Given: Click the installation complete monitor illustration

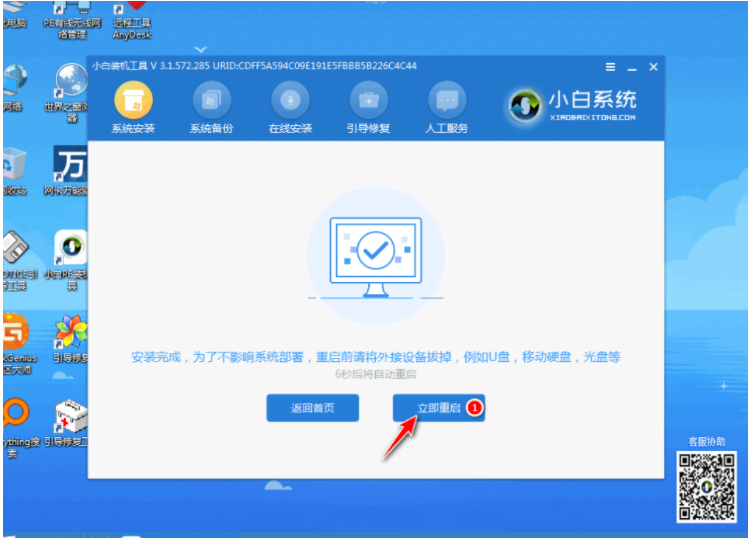Looking at the screenshot, I should tap(376, 257).
